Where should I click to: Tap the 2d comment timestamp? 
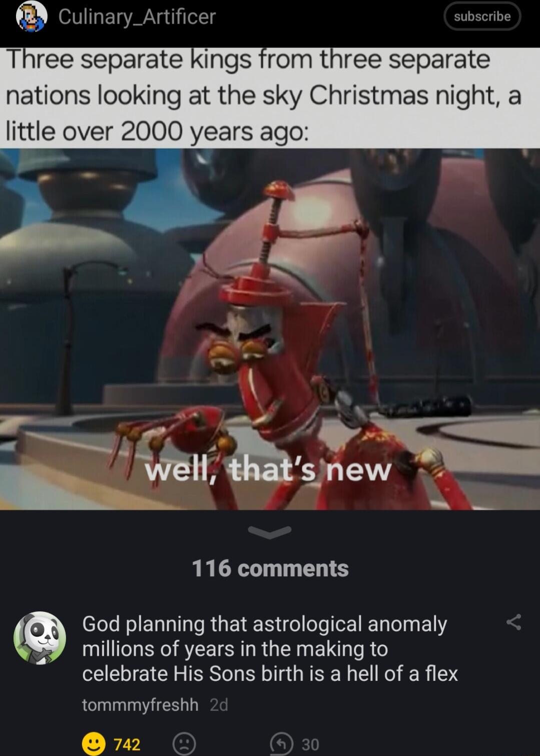coord(219,705)
